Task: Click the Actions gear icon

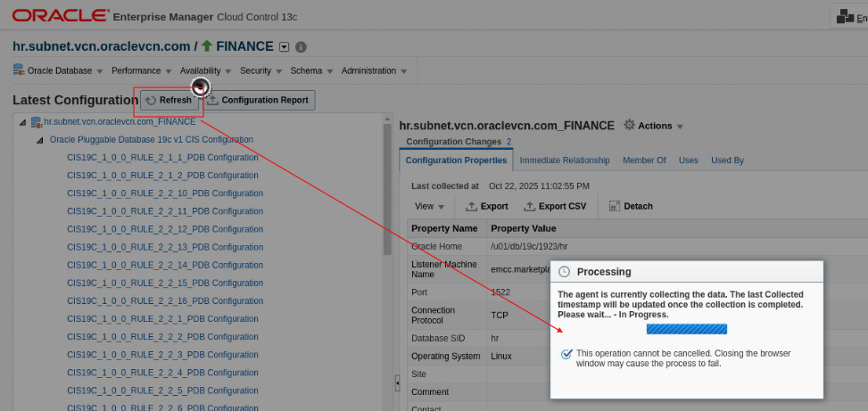Action: pos(629,126)
